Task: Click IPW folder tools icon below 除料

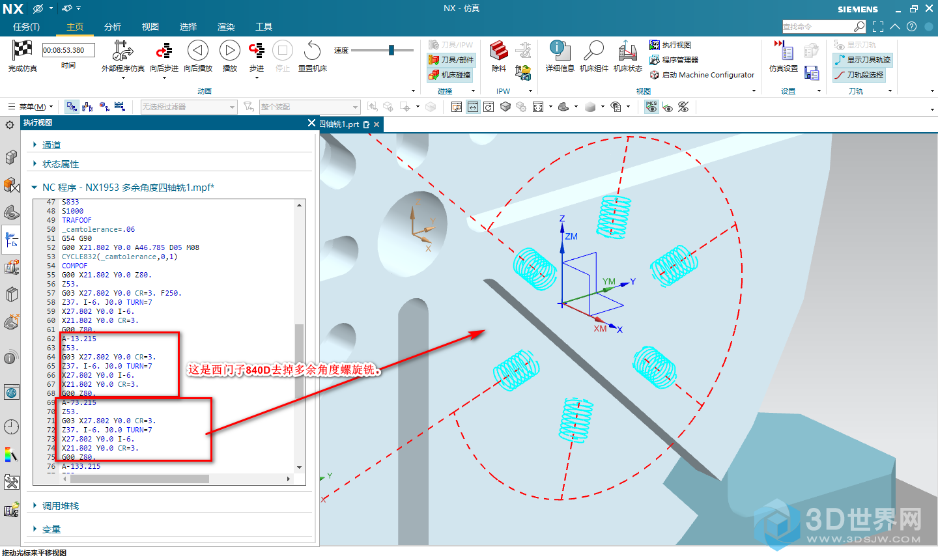Action: [522, 72]
